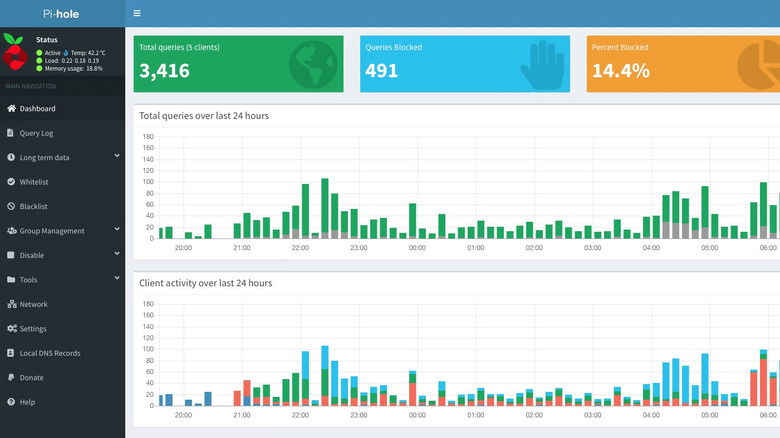
Task: Click the Donate PayPal icon
Action: coord(11,377)
